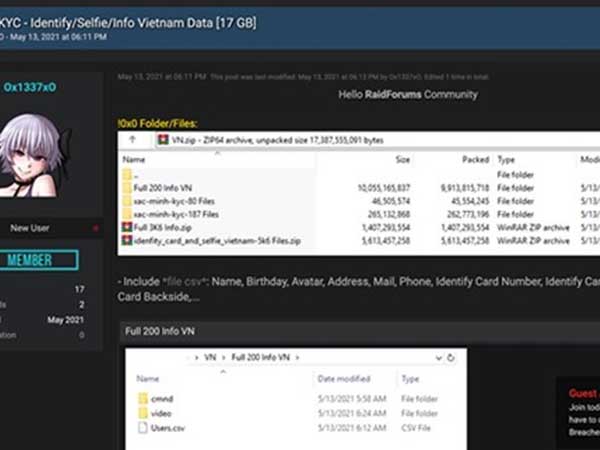Click the 'identity_card_and_selfie_vietnam-5k6 Files.zip' name

tap(217, 241)
